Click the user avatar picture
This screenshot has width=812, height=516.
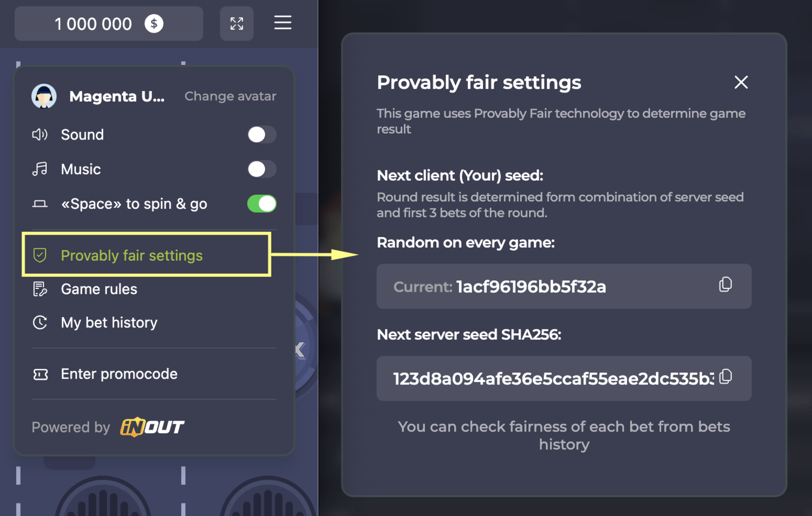[x=44, y=96]
